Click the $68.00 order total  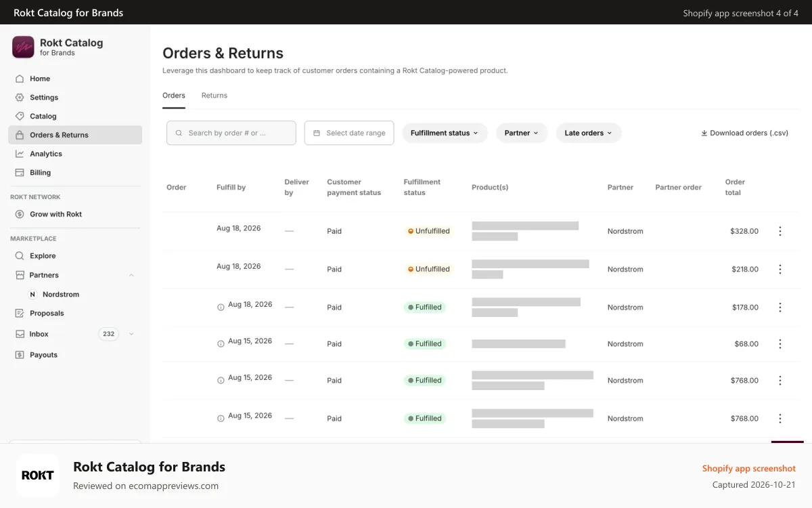click(746, 344)
